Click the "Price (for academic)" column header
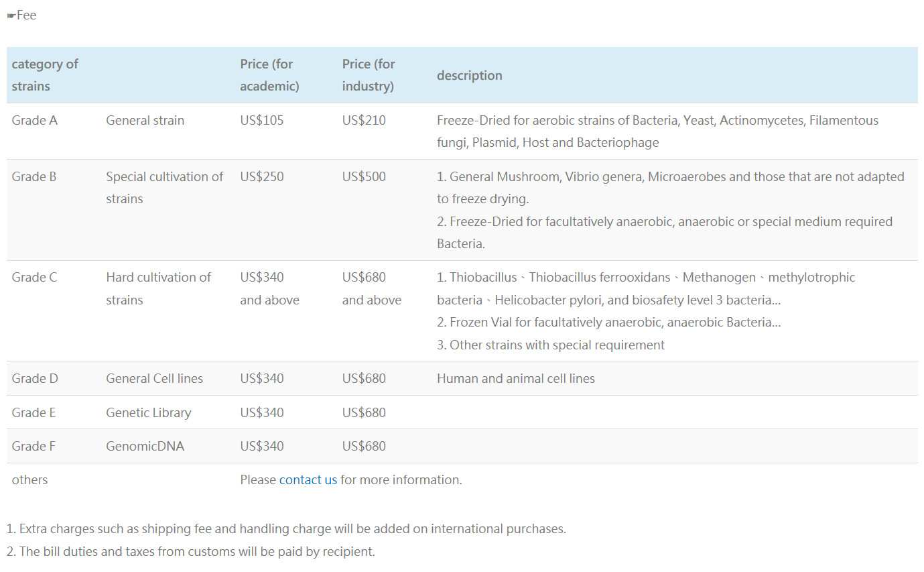 [x=269, y=75]
